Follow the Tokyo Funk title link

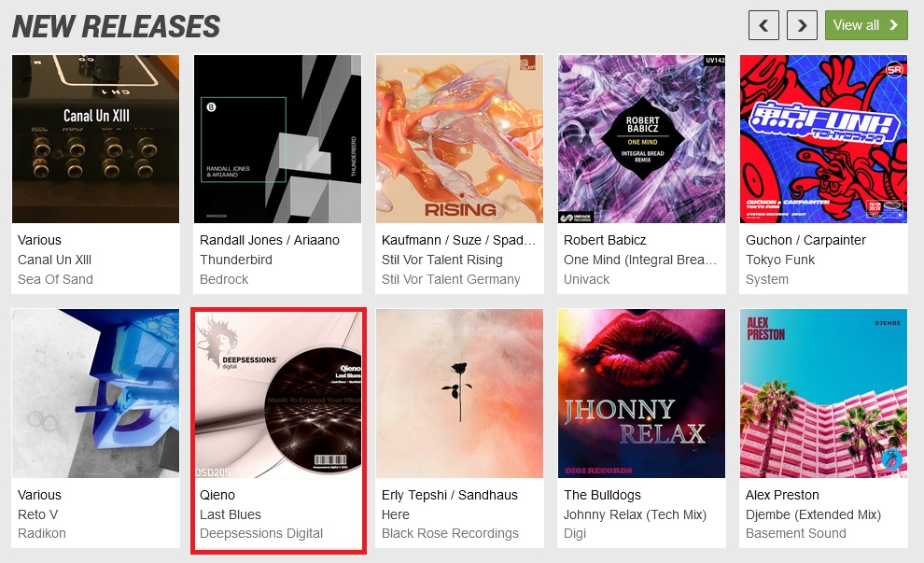[780, 260]
